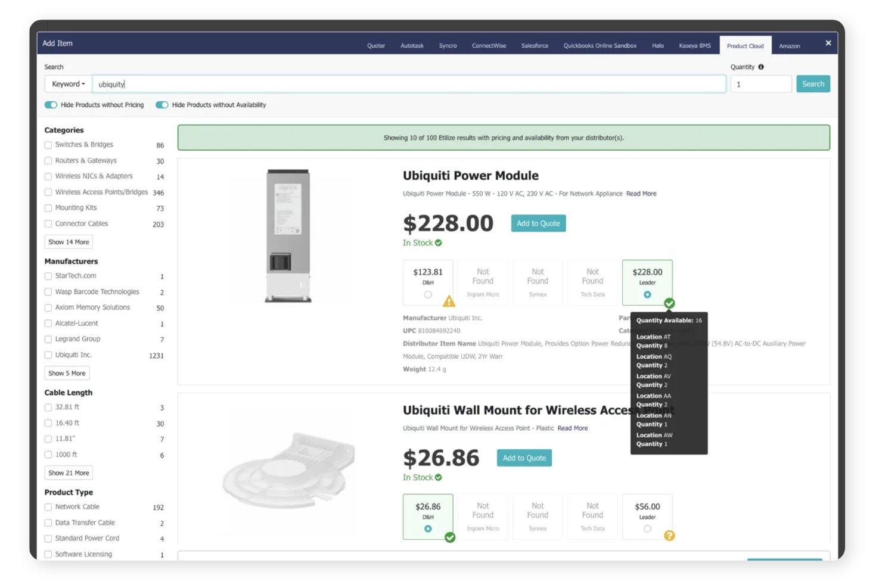This screenshot has width=882, height=588.
Task: Open the Amazon tab
Action: tap(790, 46)
